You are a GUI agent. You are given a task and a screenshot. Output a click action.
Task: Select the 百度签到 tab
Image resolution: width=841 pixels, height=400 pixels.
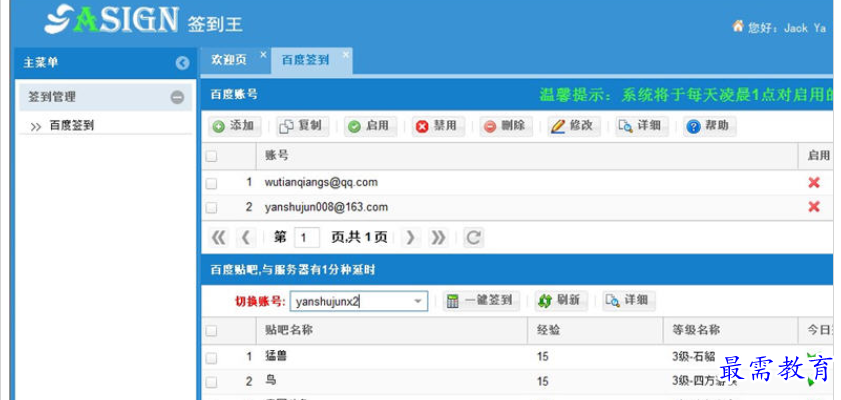click(x=305, y=60)
